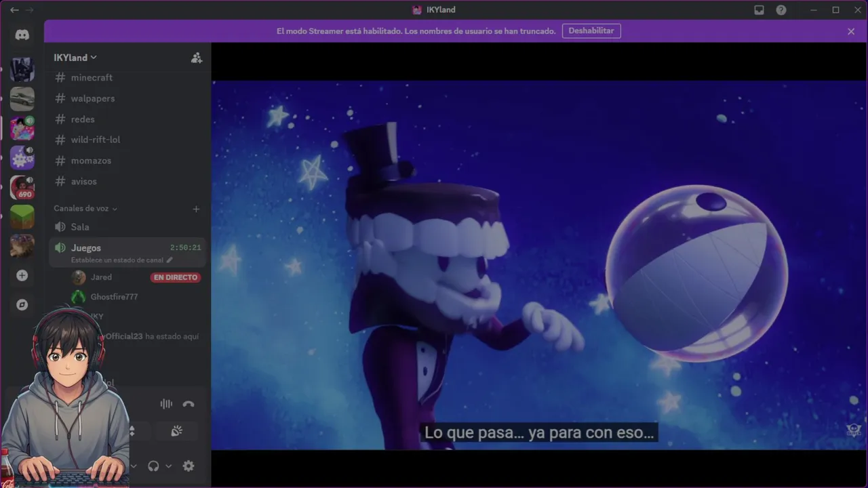Image resolution: width=868 pixels, height=488 pixels.
Task: Click Establece un estado de canal text
Action: pyautogui.click(x=117, y=260)
